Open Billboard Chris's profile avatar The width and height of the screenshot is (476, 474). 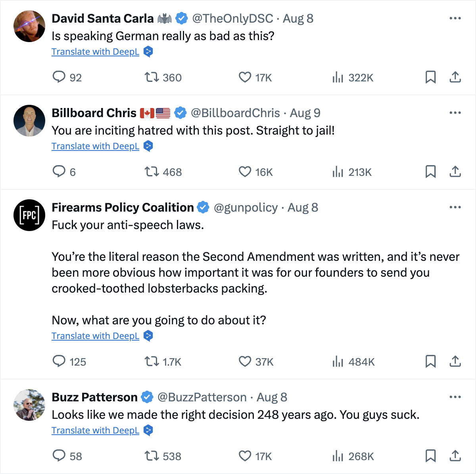[29, 121]
